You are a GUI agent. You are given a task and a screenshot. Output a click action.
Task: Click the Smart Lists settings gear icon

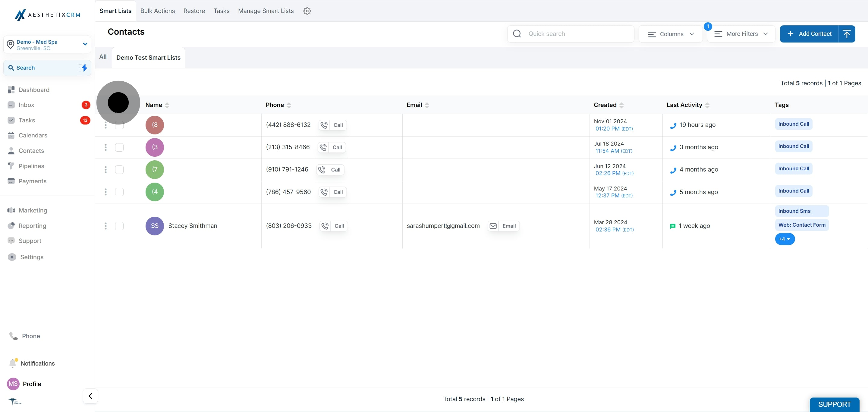pos(307,11)
